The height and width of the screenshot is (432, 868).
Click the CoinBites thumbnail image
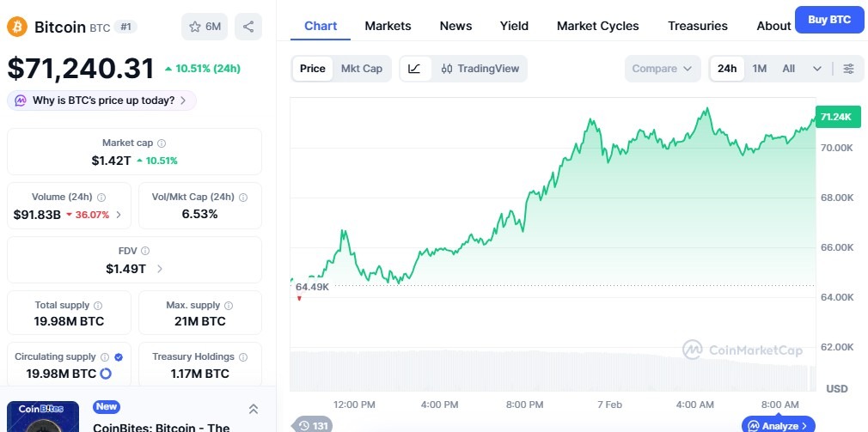tap(43, 417)
